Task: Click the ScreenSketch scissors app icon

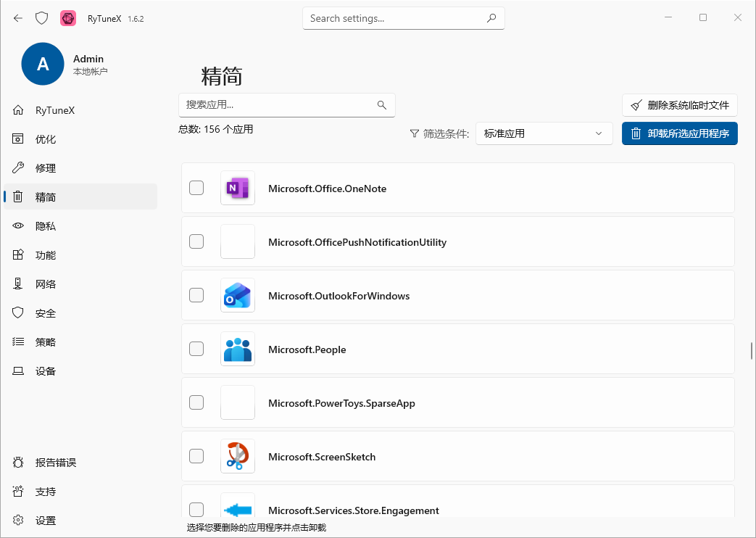Action: [237, 457]
